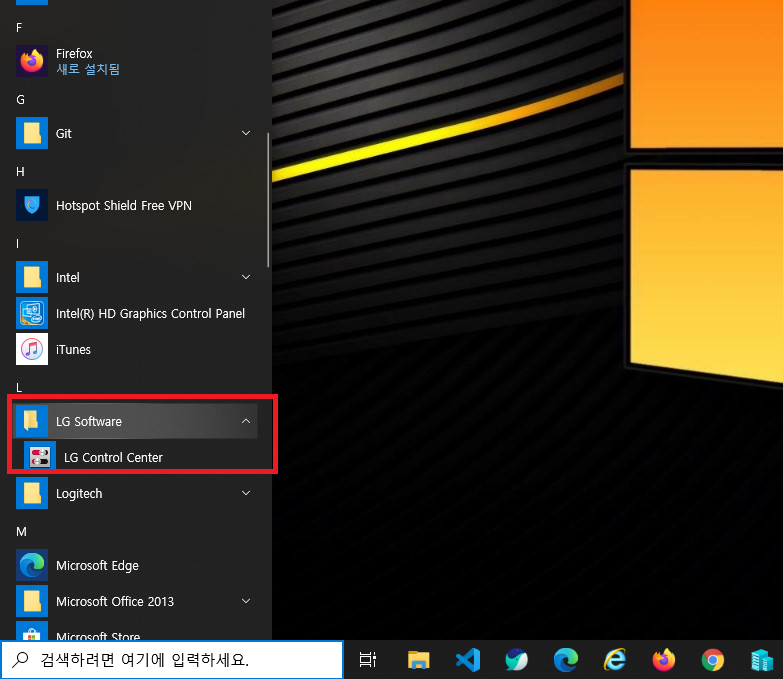Viewport: 783px width, 679px height.
Task: Launch Internet Explorer from the taskbar
Action: coord(615,660)
